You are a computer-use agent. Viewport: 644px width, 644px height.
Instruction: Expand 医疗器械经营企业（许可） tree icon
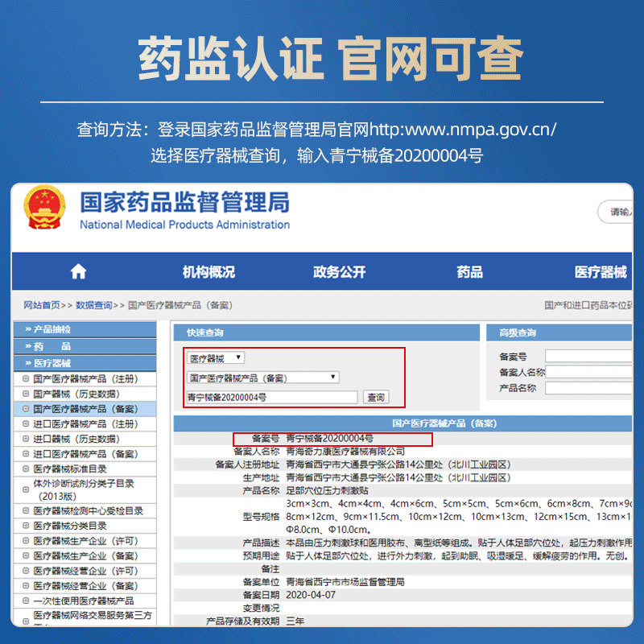tap(26, 571)
